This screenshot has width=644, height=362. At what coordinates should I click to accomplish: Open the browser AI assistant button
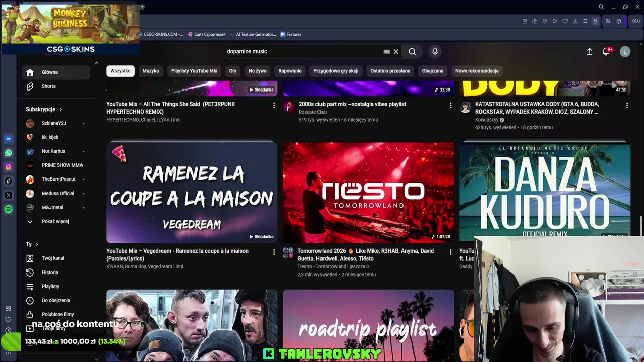[x=636, y=21]
